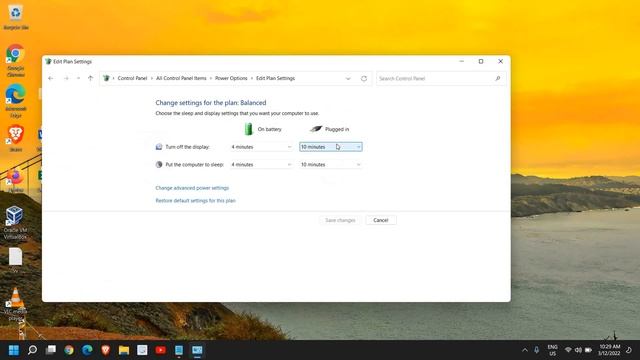The image size is (640, 360).
Task: Click the Save changes button
Action: [x=340, y=220]
